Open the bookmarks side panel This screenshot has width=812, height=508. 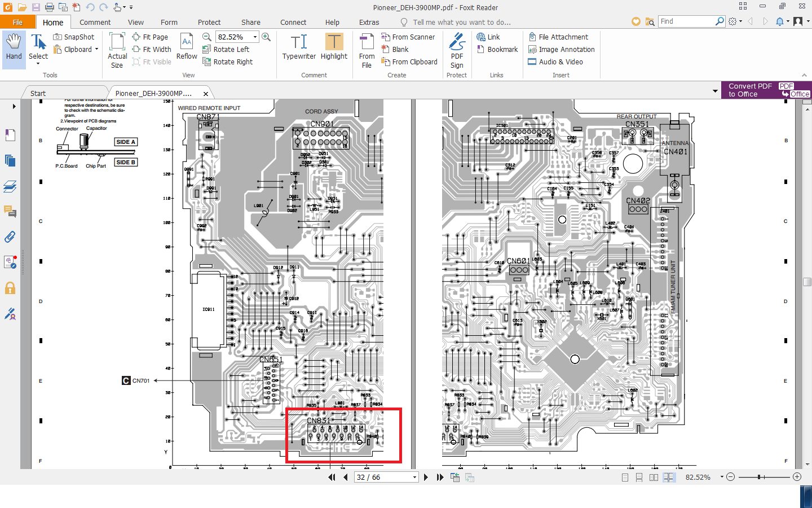tap(10, 135)
